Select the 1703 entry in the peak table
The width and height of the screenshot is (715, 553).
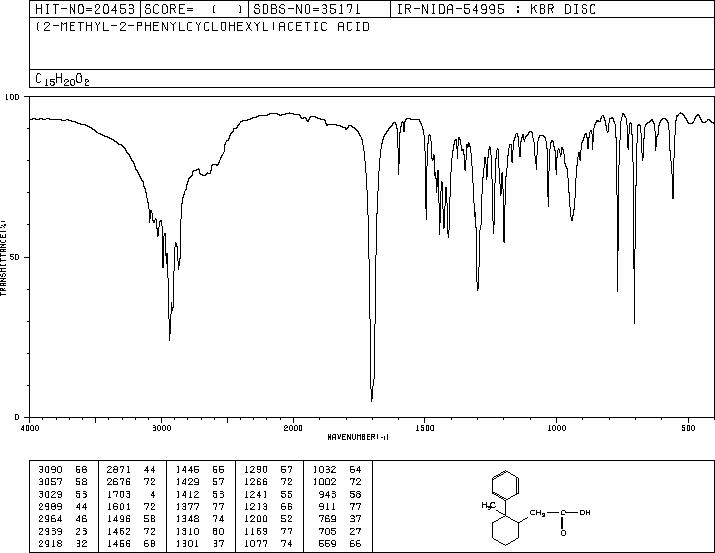point(120,495)
